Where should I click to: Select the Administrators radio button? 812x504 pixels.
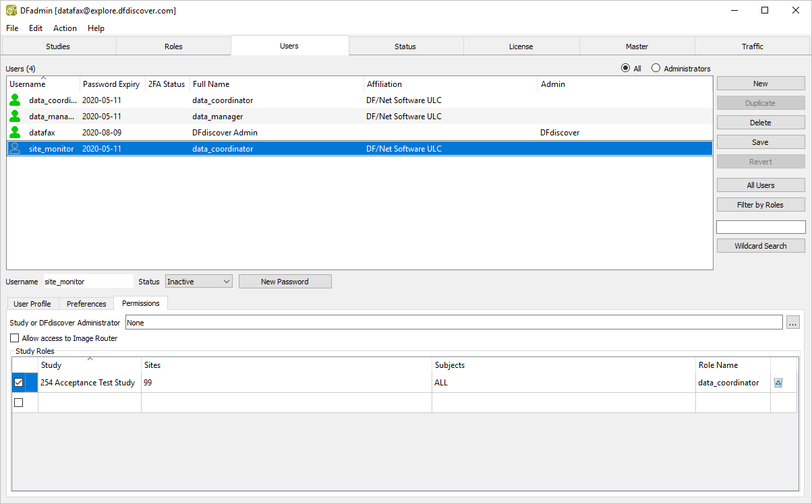click(656, 69)
